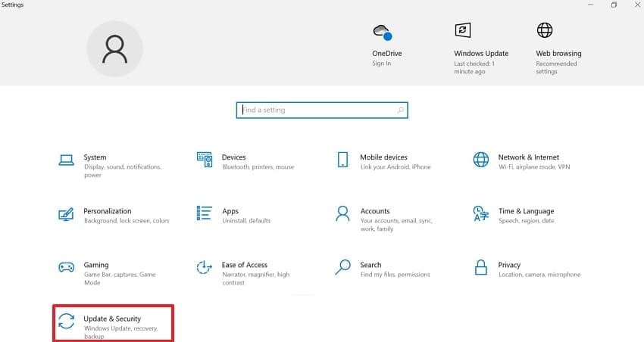Click the Privacy padlock icon

[480, 267]
